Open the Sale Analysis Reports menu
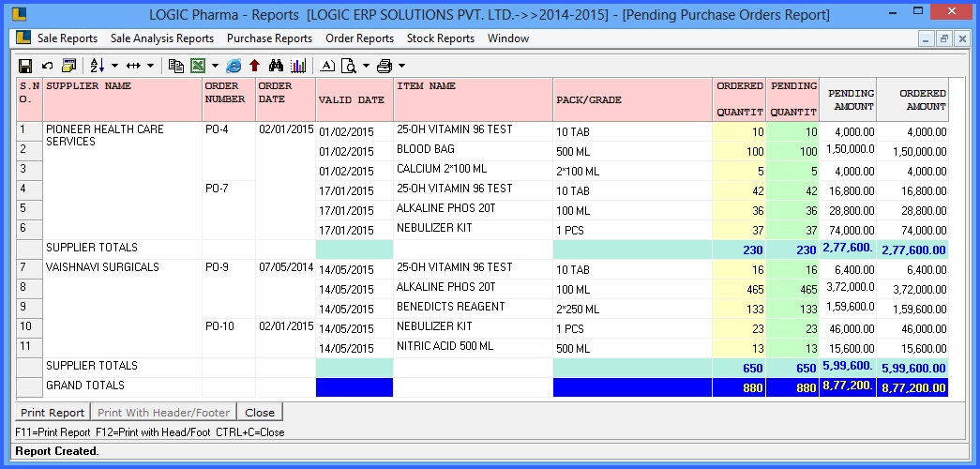This screenshot has width=980, height=469. (162, 38)
